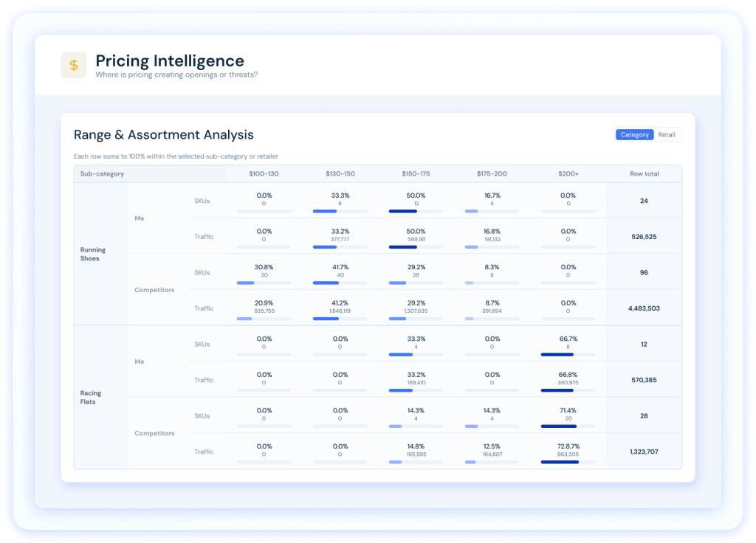The width and height of the screenshot is (756, 543).
Task: Click the Row total column header
Action: pos(644,174)
